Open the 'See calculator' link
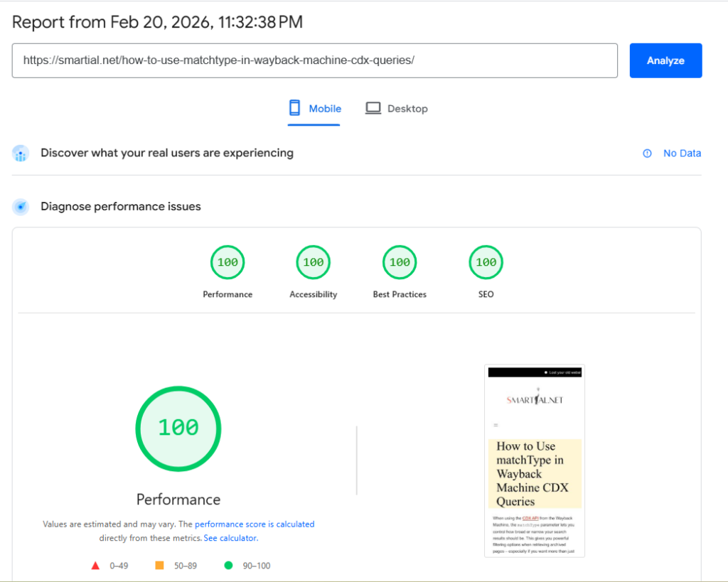Viewport: 728px width, 582px height. (230, 539)
